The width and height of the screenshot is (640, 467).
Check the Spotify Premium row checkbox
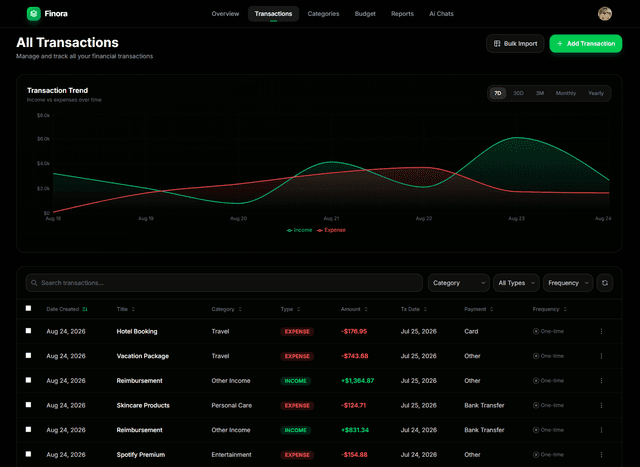pyautogui.click(x=28, y=454)
